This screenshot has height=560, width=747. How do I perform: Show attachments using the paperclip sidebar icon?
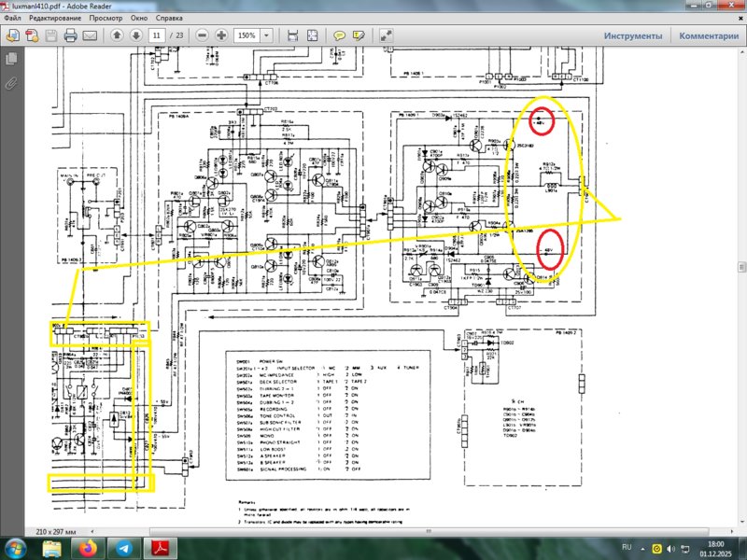11,84
